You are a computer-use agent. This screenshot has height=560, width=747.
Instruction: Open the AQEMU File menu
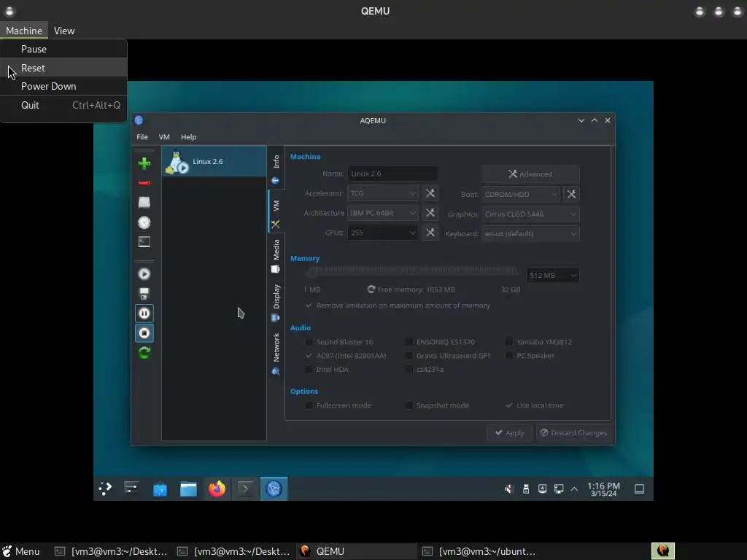click(x=142, y=136)
